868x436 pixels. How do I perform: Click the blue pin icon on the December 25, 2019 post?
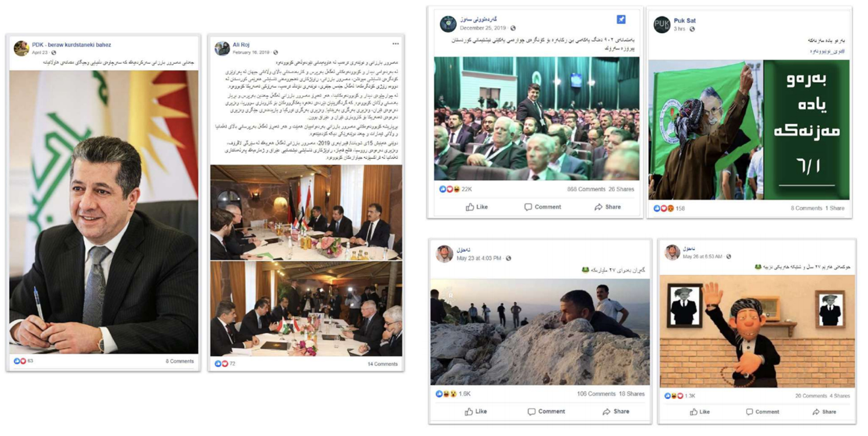pos(621,20)
